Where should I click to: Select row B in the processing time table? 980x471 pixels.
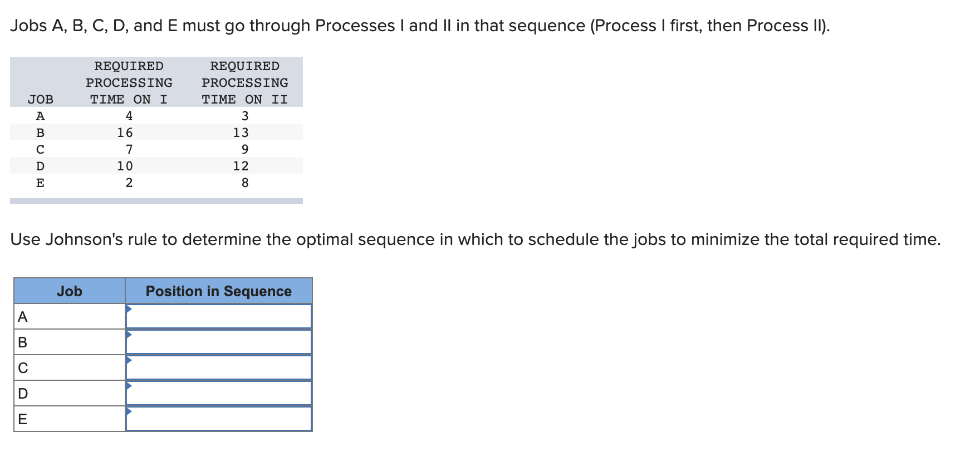(x=156, y=133)
